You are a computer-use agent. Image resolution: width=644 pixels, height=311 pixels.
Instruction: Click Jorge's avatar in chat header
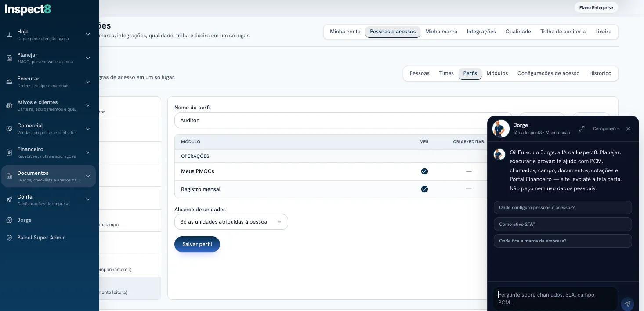501,129
